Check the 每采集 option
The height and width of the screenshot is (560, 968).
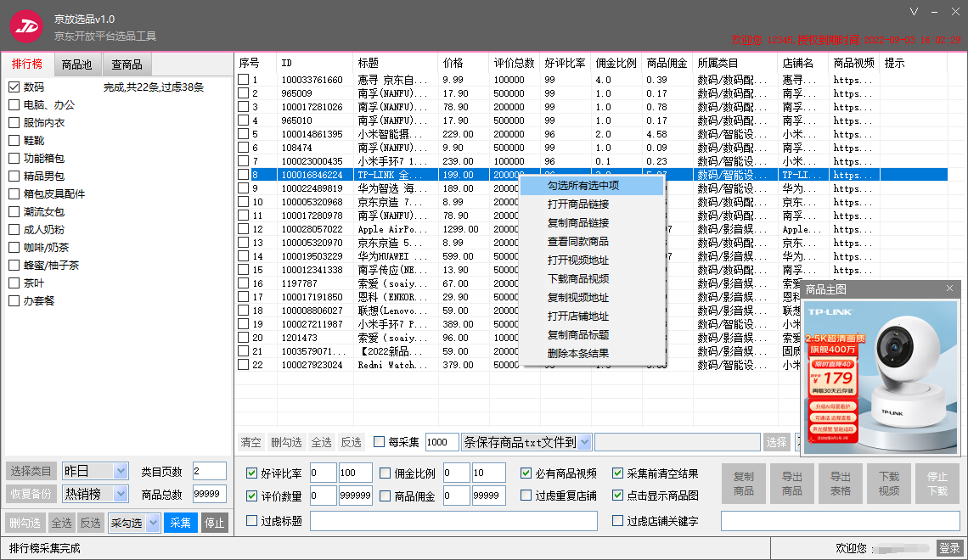click(379, 442)
